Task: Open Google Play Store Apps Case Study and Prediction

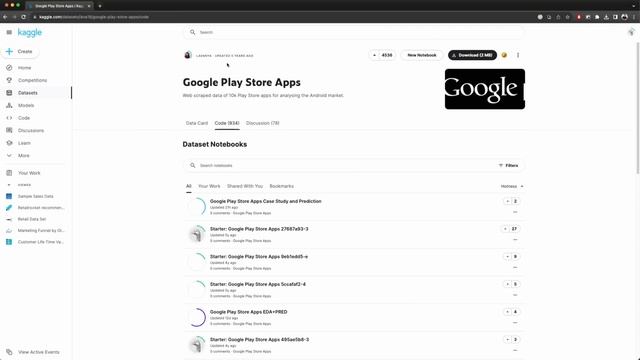Action: pyautogui.click(x=265, y=201)
